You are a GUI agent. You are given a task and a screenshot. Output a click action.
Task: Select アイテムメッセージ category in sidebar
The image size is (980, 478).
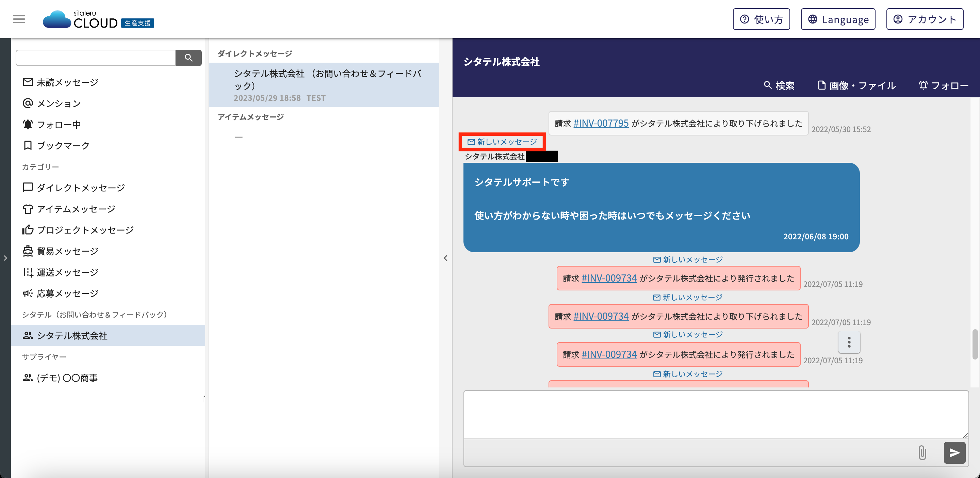coord(109,209)
